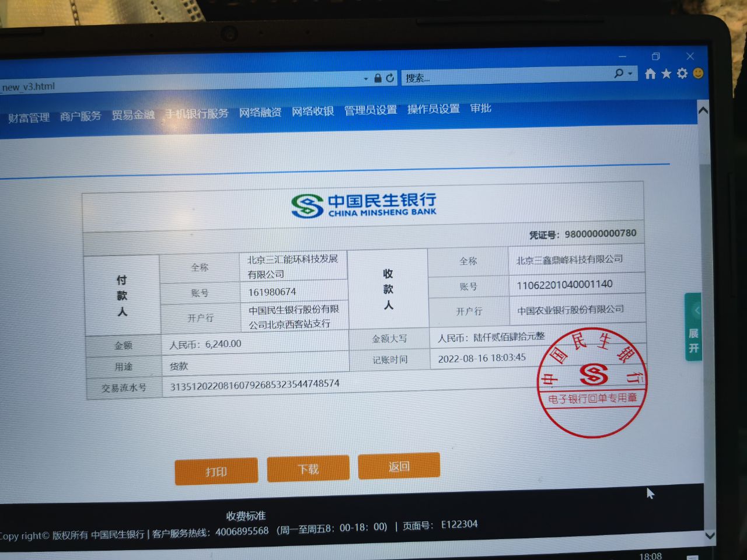
Task: Open the address bar dropdown arrow
Action: [366, 78]
